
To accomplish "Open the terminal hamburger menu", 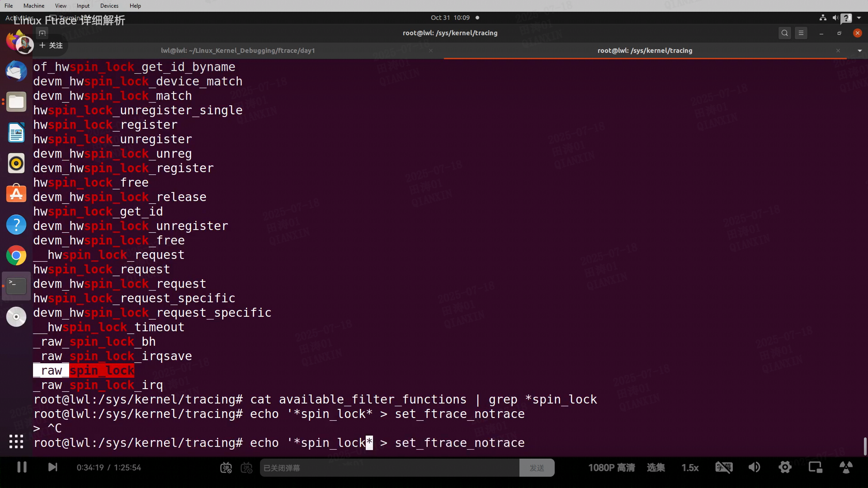I will point(801,33).
